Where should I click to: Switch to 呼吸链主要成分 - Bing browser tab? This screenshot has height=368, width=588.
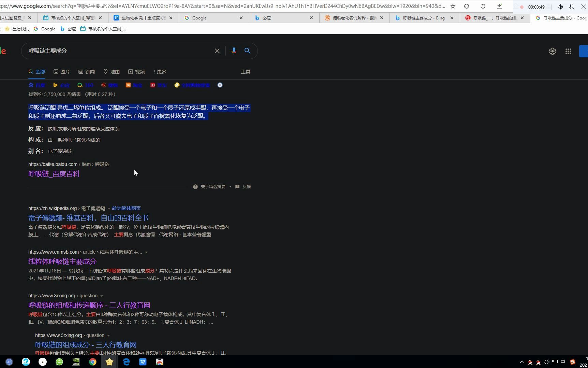click(424, 18)
